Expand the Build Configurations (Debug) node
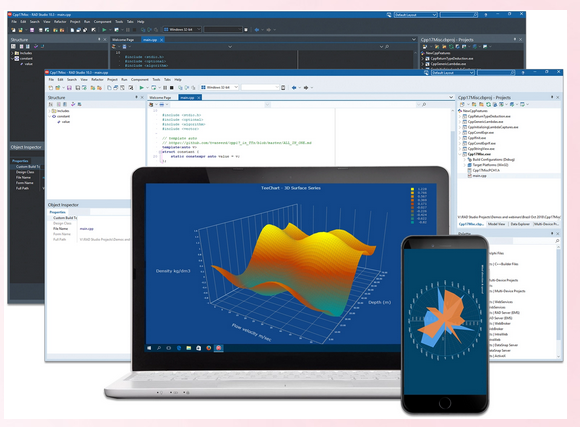Viewport: 580px width, 427px height. [x=465, y=159]
